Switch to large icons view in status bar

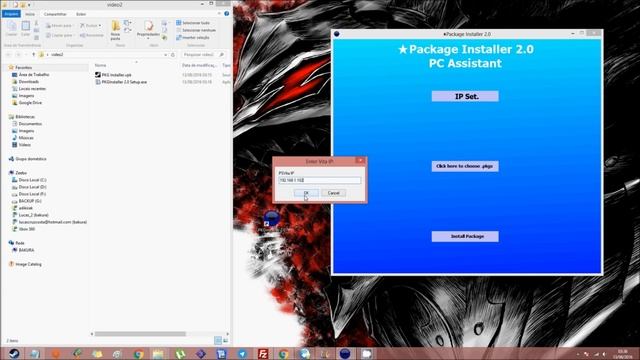(x=225, y=340)
